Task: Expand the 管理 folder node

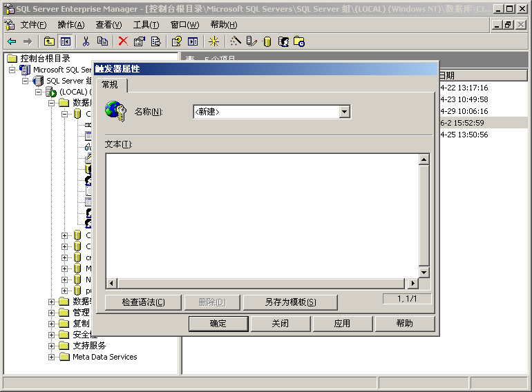Action: click(x=52, y=313)
